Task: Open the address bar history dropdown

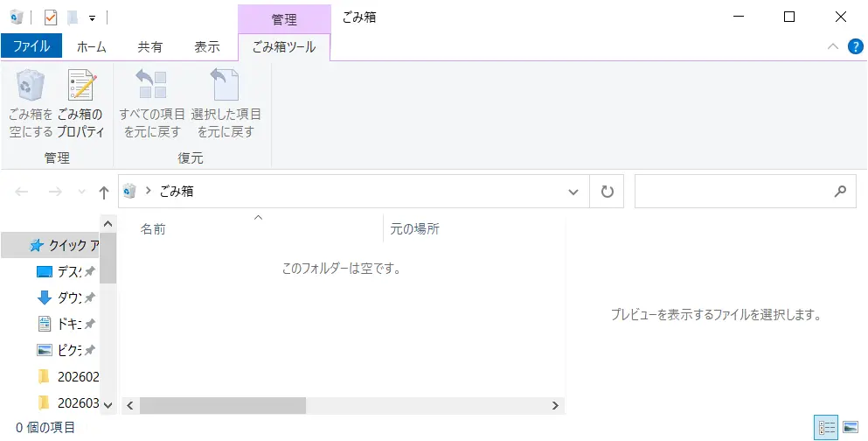Action: pos(573,192)
